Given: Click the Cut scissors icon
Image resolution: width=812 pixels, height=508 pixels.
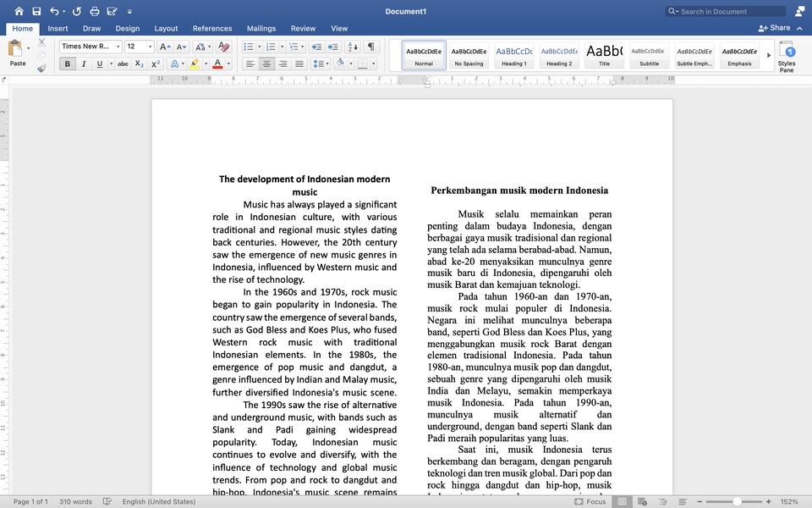Looking at the screenshot, I should tap(42, 42).
